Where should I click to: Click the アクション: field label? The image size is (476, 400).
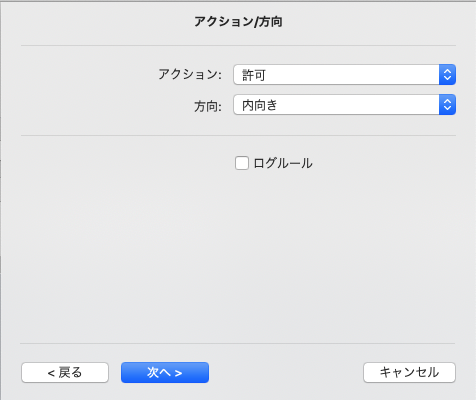click(190, 74)
